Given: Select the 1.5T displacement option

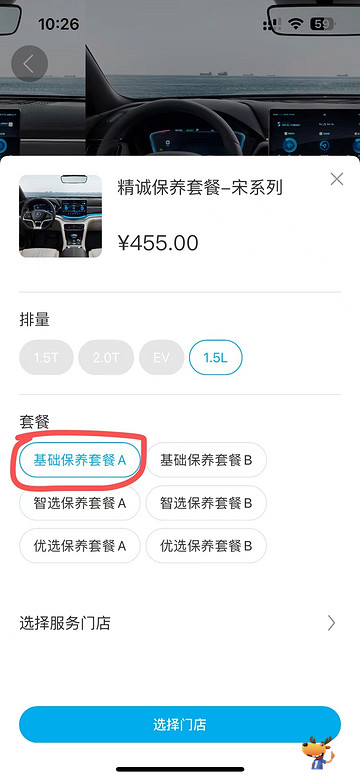Looking at the screenshot, I should click(46, 357).
